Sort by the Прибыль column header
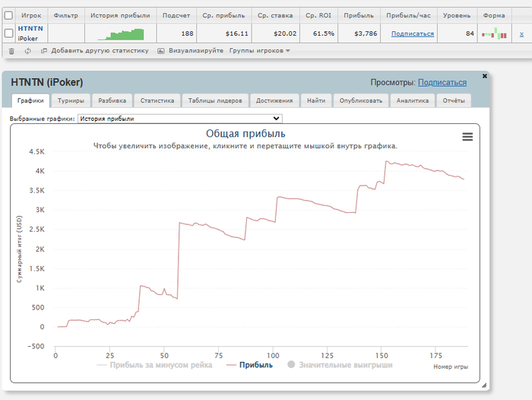 point(359,16)
